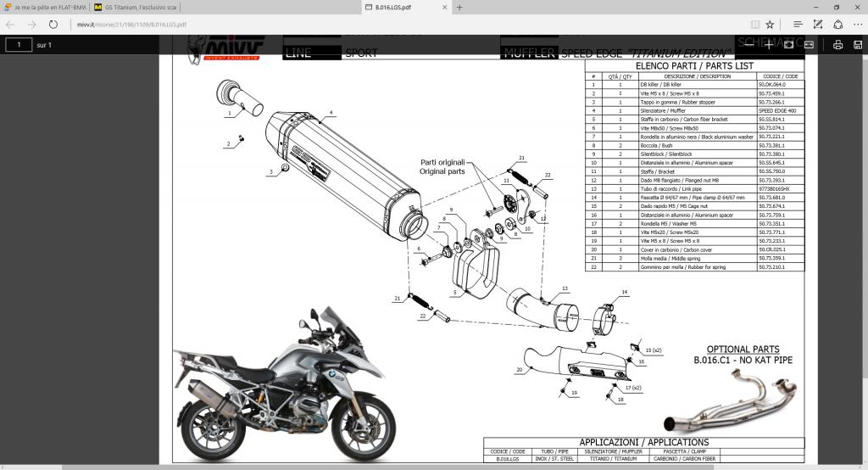Reload the PDF page
The width and height of the screenshot is (868, 470).
[x=53, y=25]
